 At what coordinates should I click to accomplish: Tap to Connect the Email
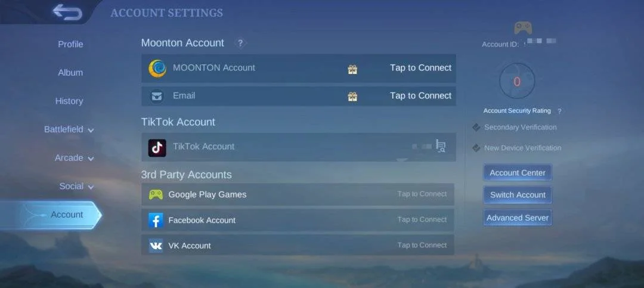pos(420,96)
